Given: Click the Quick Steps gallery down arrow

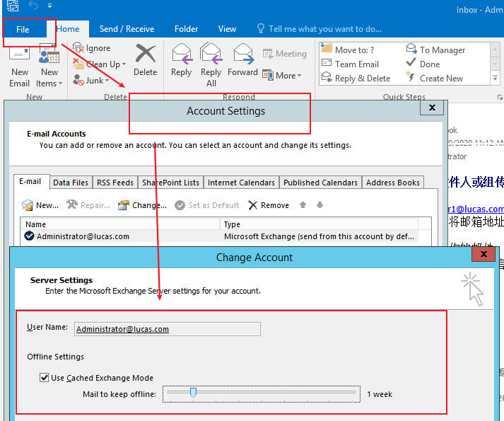Looking at the screenshot, I should click(x=495, y=64).
